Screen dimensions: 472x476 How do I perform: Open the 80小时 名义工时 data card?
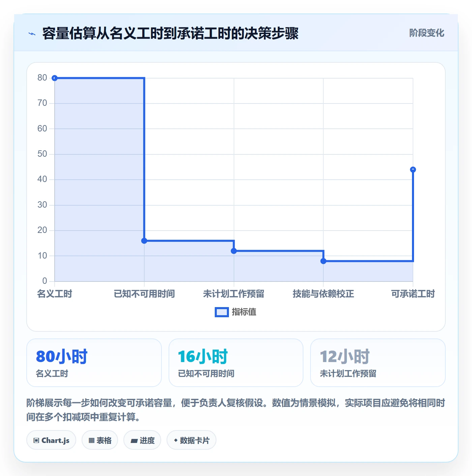coord(94,363)
